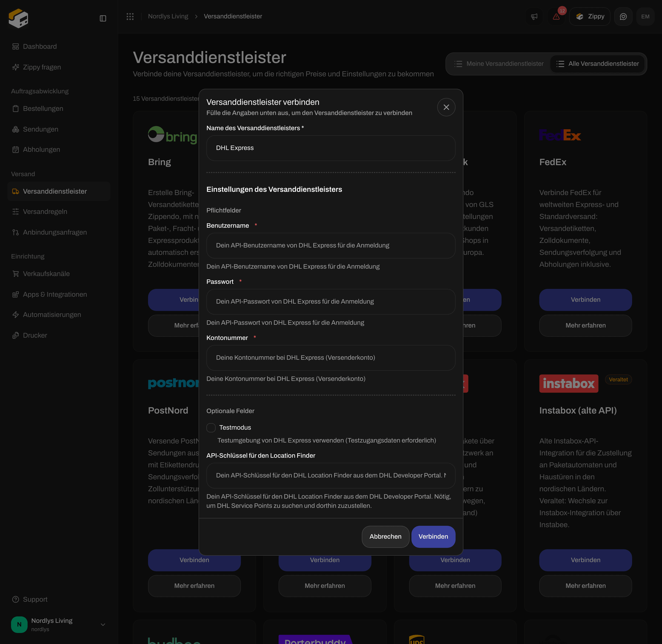The height and width of the screenshot is (644, 662).
Task: Open Abholungen page
Action: [x=59, y=149]
